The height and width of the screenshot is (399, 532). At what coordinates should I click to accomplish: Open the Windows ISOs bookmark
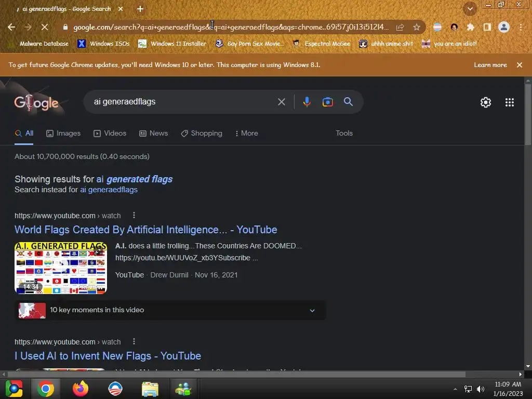click(103, 44)
